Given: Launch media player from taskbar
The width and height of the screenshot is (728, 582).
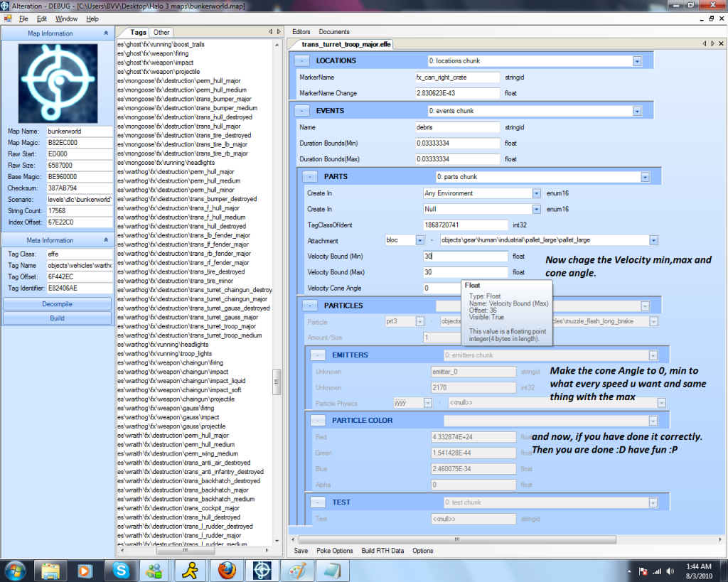Looking at the screenshot, I should [85, 571].
